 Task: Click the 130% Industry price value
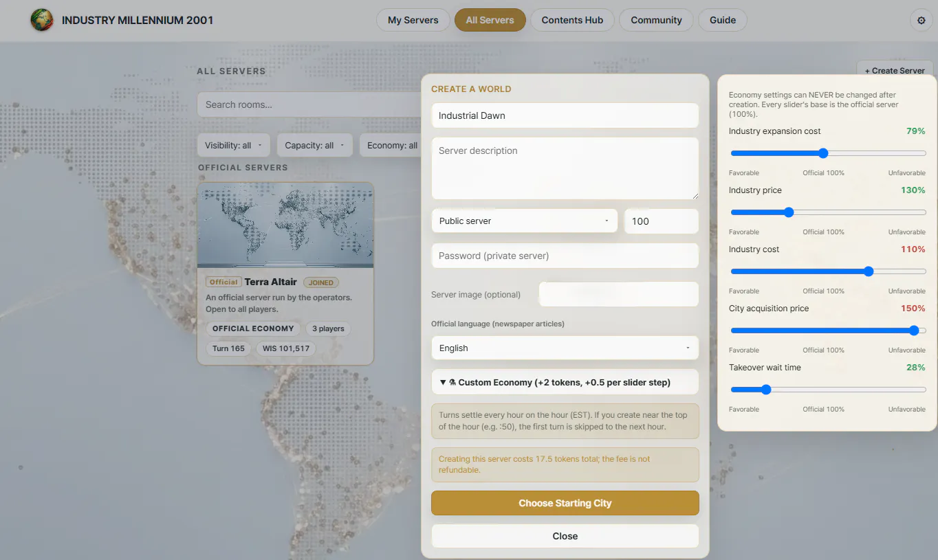click(913, 190)
